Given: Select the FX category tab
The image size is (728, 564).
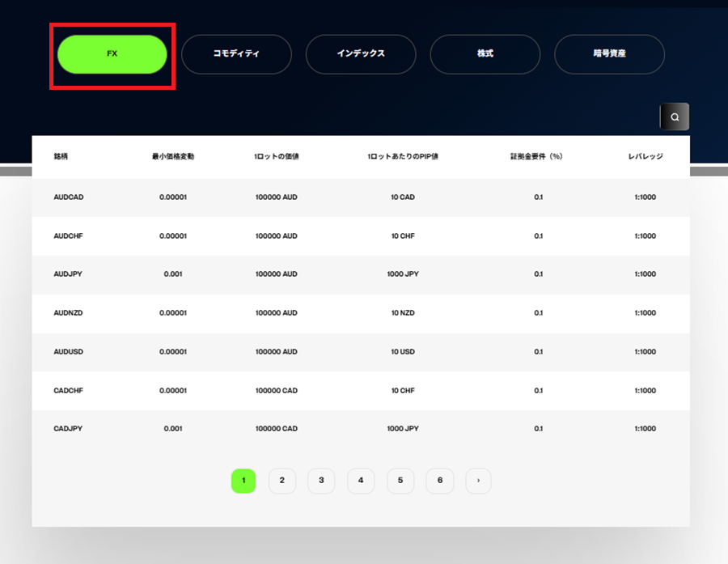Looking at the screenshot, I should pyautogui.click(x=112, y=54).
